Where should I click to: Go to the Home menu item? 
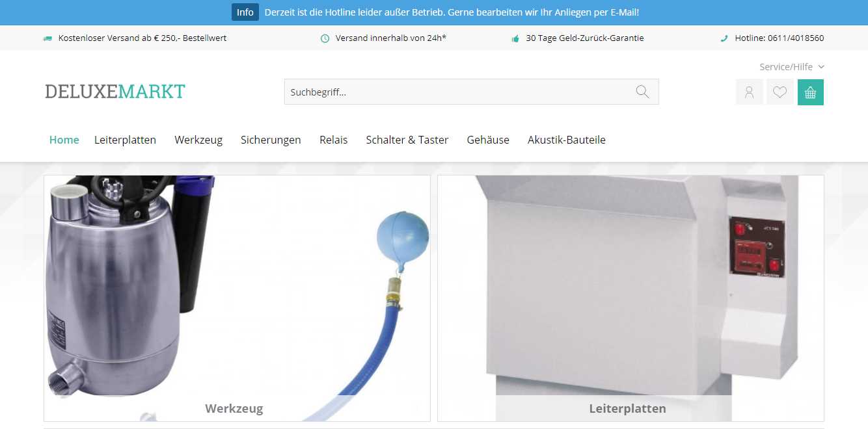pos(64,140)
